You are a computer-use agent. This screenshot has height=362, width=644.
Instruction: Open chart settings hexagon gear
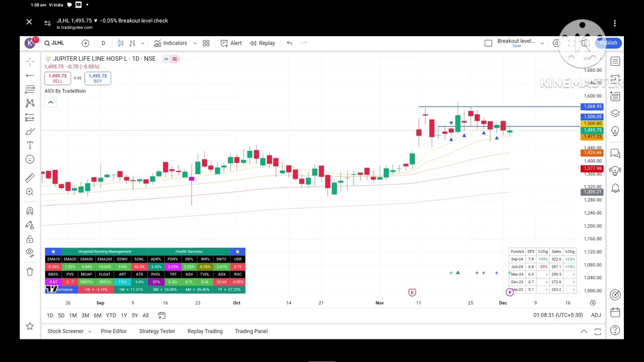tap(556, 43)
